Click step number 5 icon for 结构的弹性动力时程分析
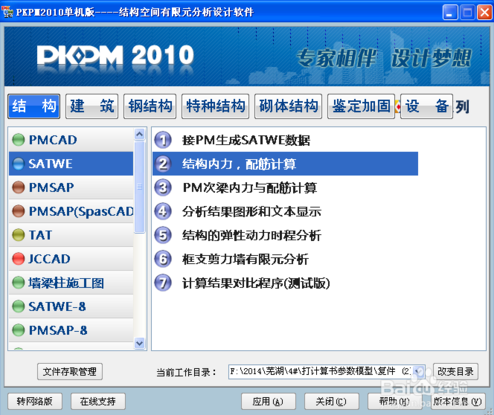The width and height of the screenshot is (494, 415). pyautogui.click(x=163, y=235)
